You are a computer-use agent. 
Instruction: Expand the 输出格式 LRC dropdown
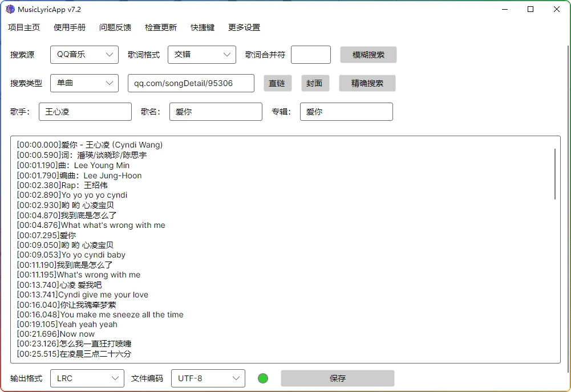(87, 378)
